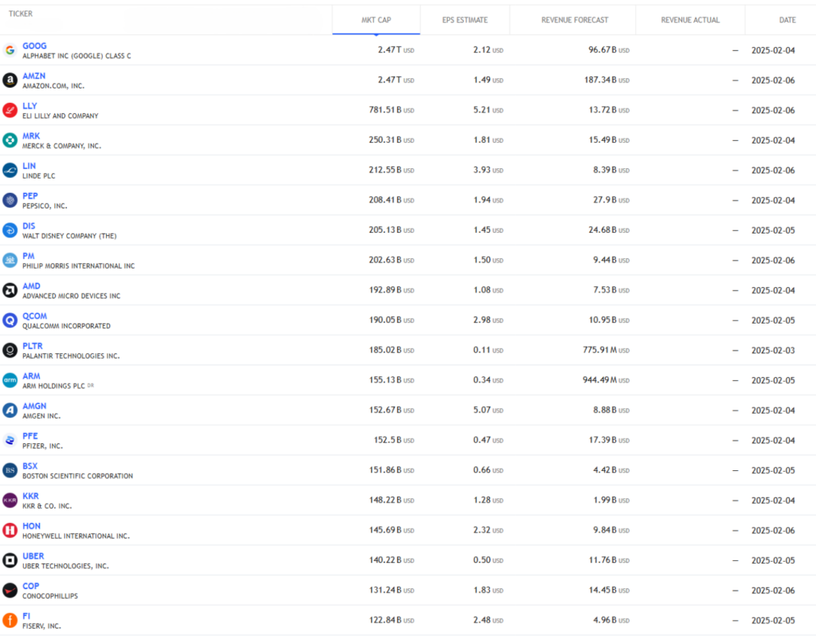Click the Qualcomm logo icon

10,320
